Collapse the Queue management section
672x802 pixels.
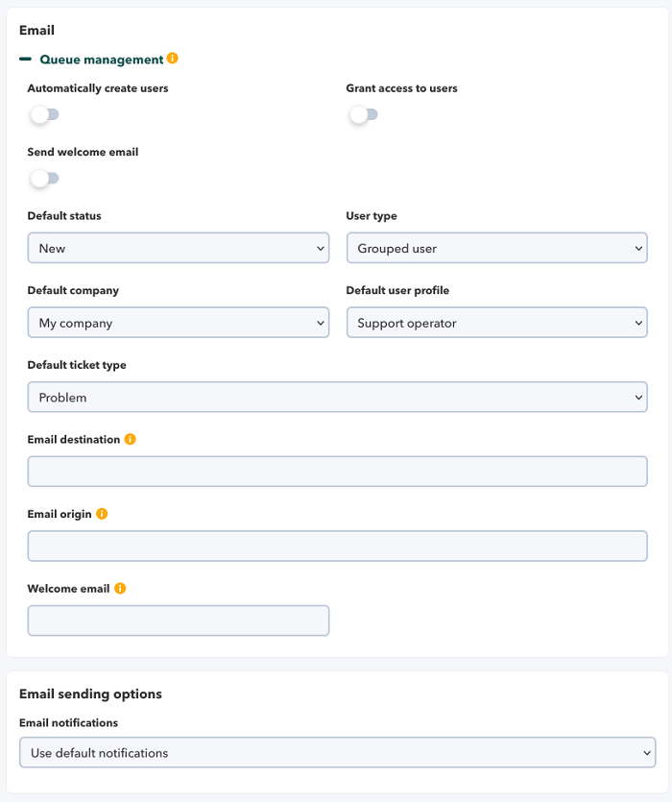(x=26, y=60)
